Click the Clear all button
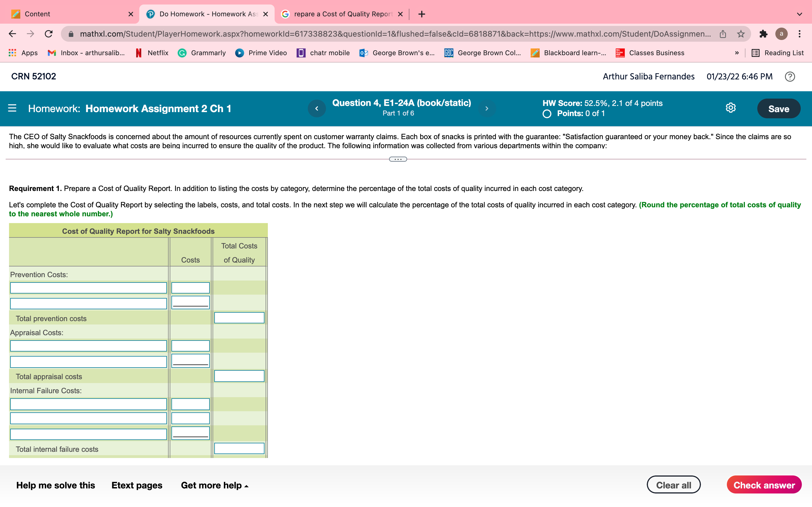The height and width of the screenshot is (507, 812). [673, 485]
